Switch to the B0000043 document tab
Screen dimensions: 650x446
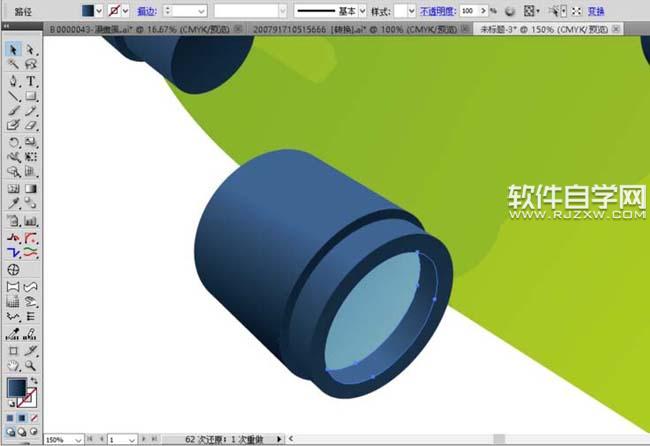click(139, 29)
